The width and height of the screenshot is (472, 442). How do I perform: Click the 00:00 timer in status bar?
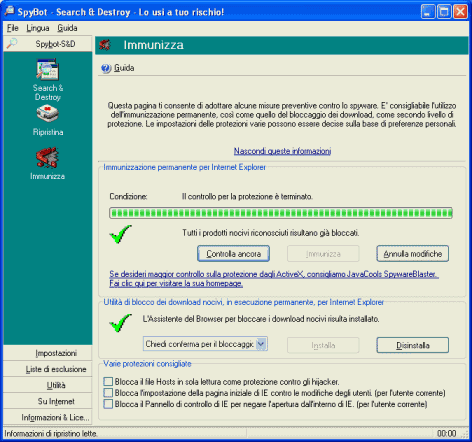446,433
